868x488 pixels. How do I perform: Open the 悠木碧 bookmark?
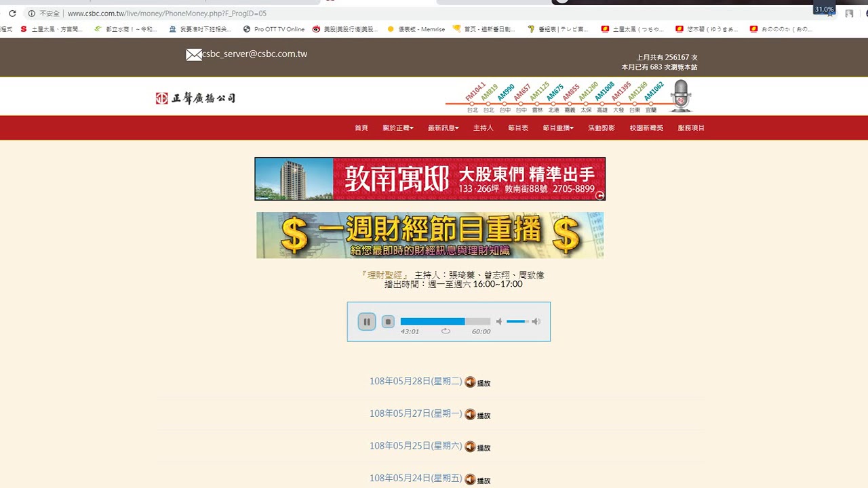click(x=708, y=29)
